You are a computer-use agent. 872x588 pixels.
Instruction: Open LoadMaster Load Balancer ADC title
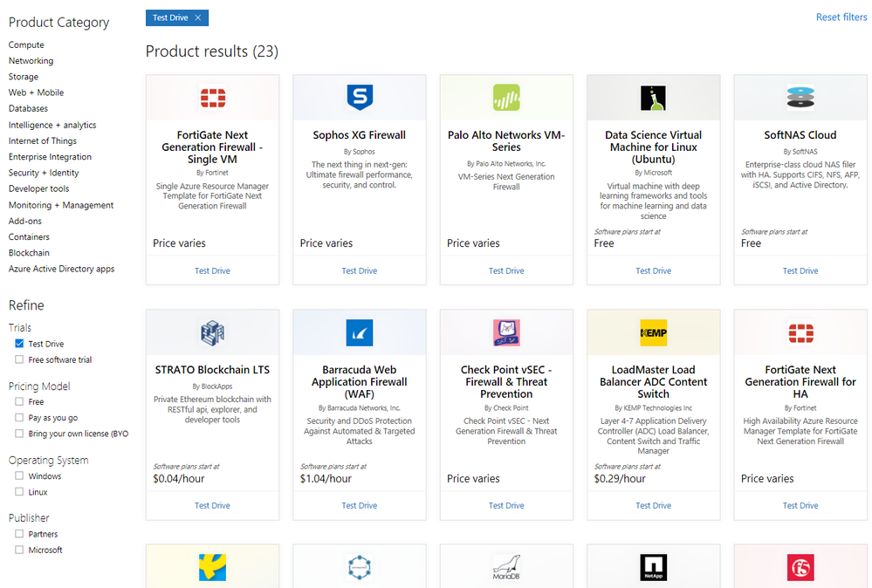654,382
